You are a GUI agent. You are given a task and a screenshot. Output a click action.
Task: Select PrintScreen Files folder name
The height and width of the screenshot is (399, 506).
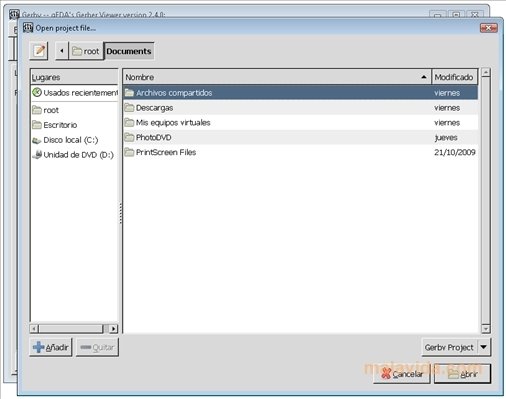[166, 152]
